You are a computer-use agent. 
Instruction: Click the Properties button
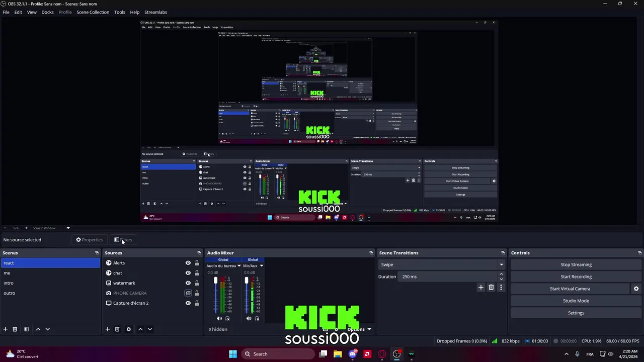click(x=89, y=240)
